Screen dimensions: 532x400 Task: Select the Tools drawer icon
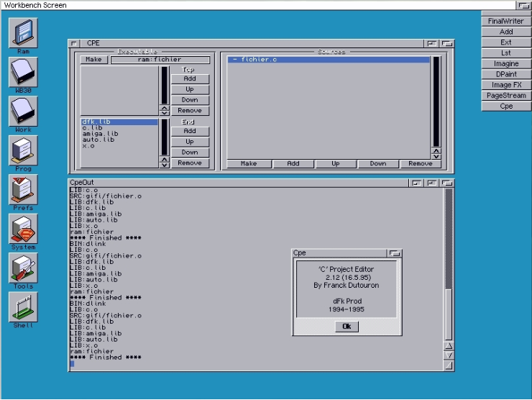(x=23, y=268)
